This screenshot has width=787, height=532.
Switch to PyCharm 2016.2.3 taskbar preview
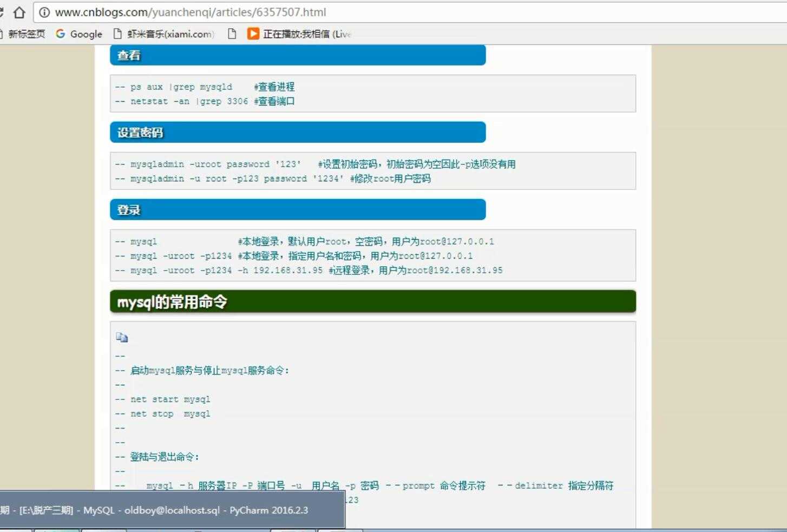click(172, 510)
